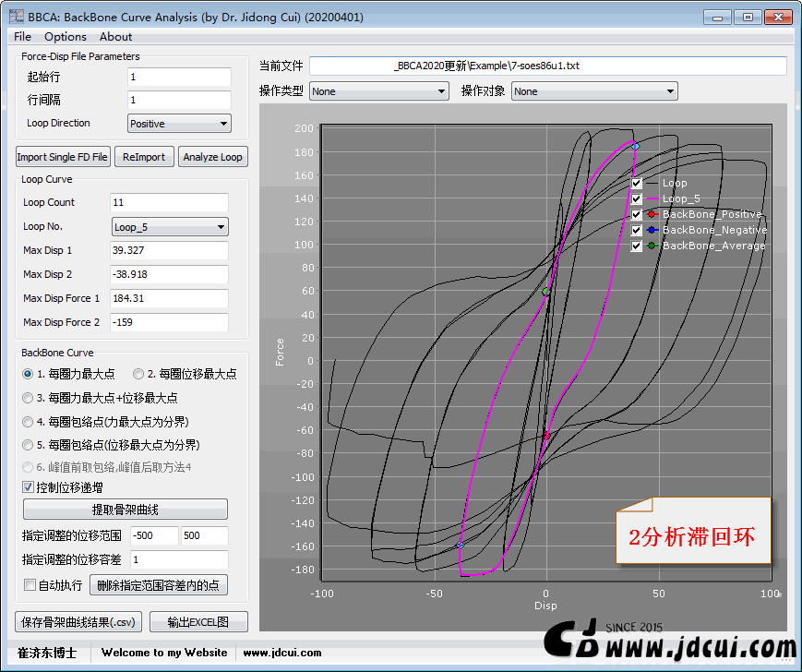Toggle the BackBone_Average legend checkbox

(636, 246)
